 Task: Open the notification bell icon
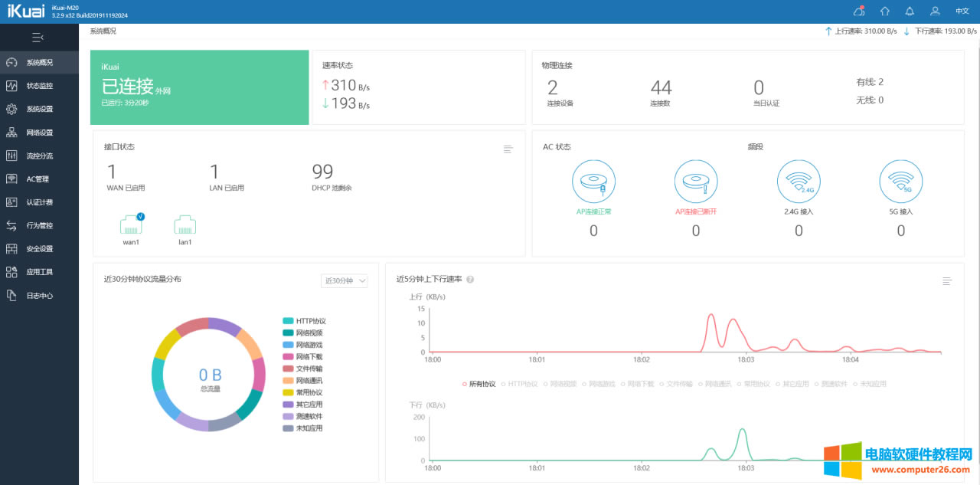908,11
